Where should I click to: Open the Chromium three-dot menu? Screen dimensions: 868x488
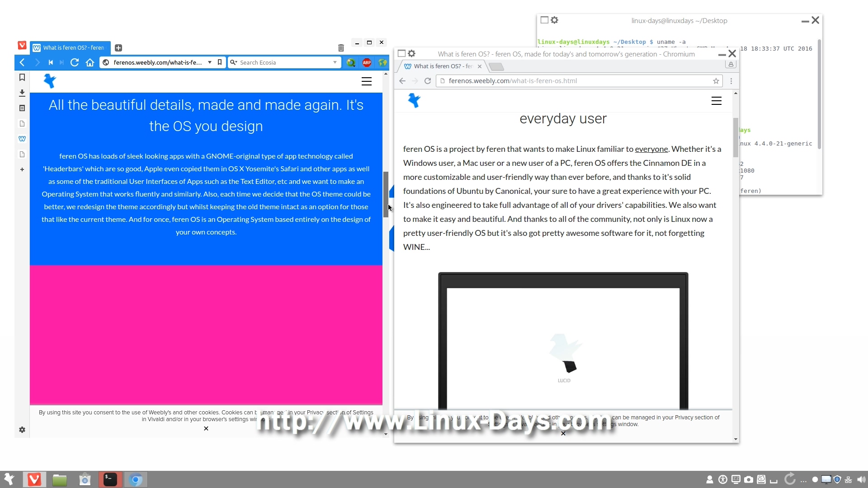(731, 81)
